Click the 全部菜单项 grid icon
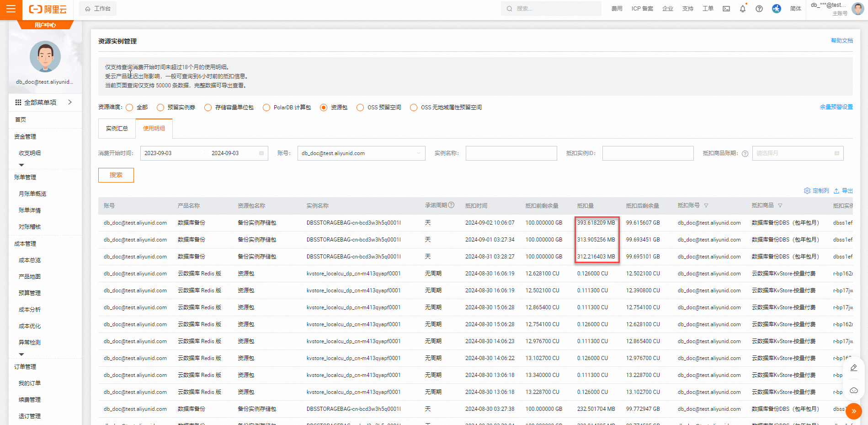 (18, 102)
